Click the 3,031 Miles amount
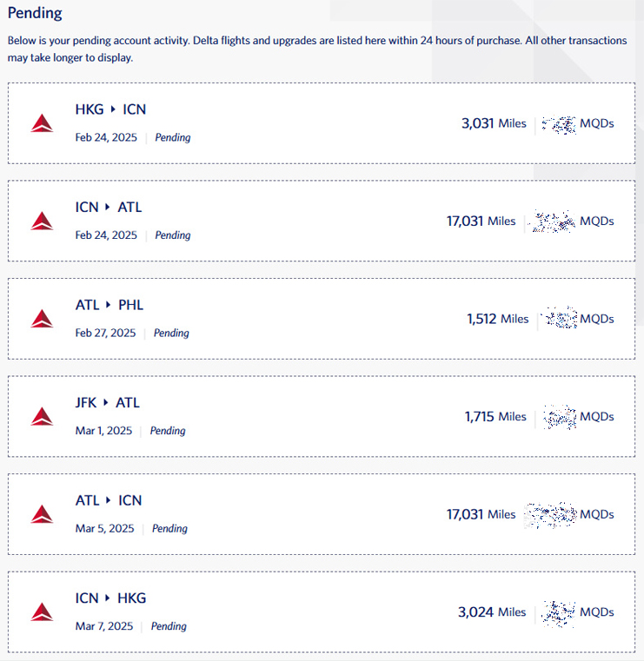Screen dimensions: 644x661 [494, 123]
